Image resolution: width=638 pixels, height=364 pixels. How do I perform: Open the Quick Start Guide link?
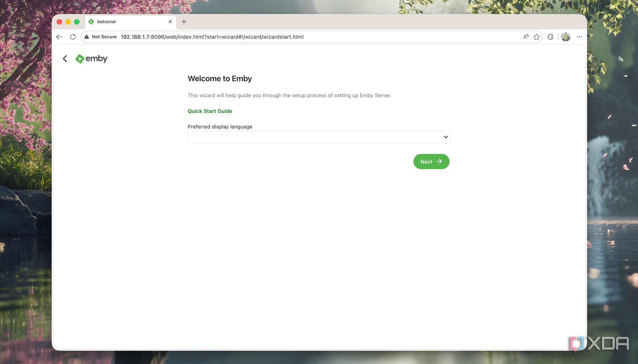tap(210, 111)
